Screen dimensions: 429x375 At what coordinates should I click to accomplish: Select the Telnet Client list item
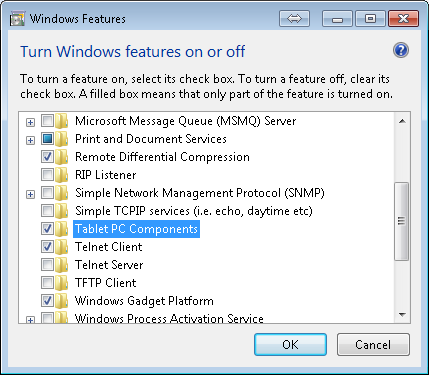pos(109,247)
